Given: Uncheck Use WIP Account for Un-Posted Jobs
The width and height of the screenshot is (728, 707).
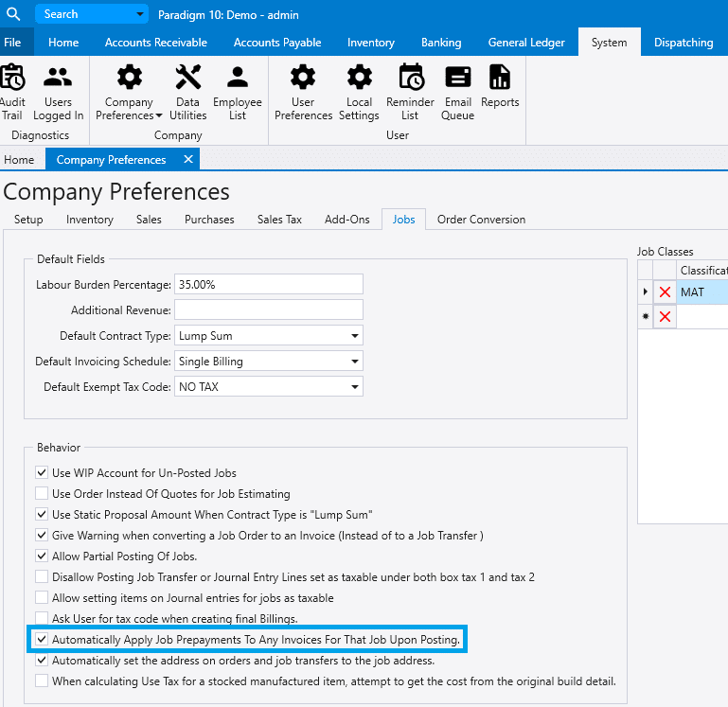Looking at the screenshot, I should pos(42,472).
